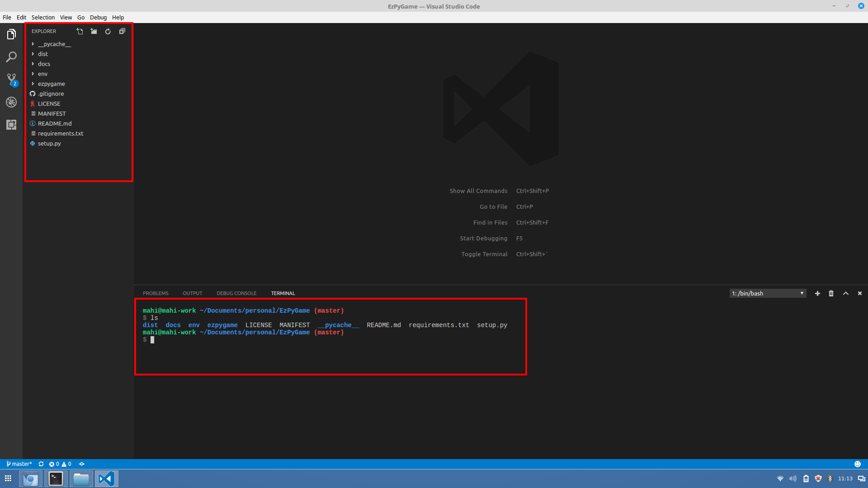The height and width of the screenshot is (488, 868).
Task: Open setup.py file
Action: pos(78,143)
